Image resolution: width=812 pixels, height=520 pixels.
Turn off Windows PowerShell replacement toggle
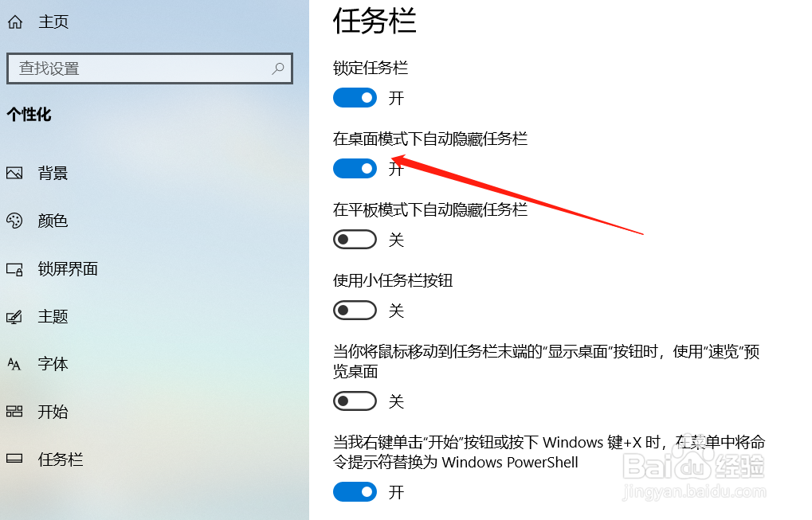click(x=355, y=491)
